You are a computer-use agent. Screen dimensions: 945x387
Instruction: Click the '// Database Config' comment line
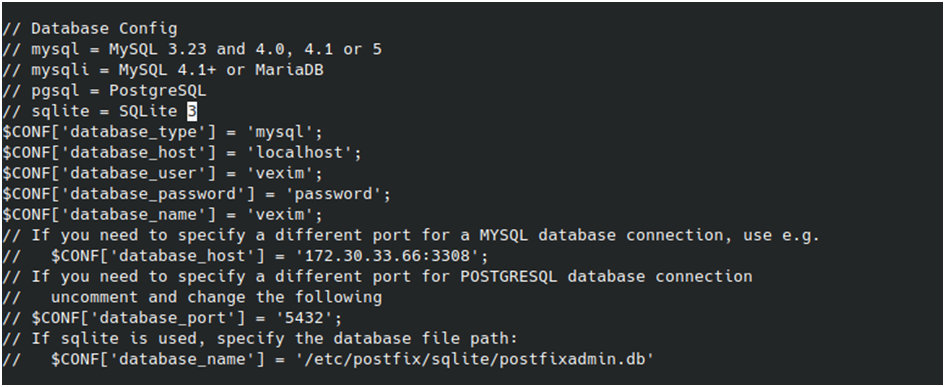[90, 29]
